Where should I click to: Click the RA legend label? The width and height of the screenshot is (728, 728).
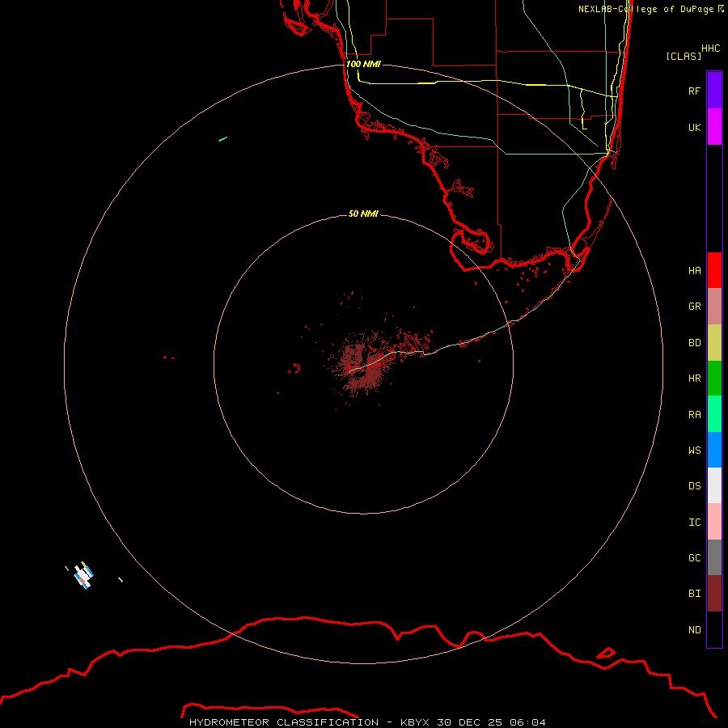694,415
